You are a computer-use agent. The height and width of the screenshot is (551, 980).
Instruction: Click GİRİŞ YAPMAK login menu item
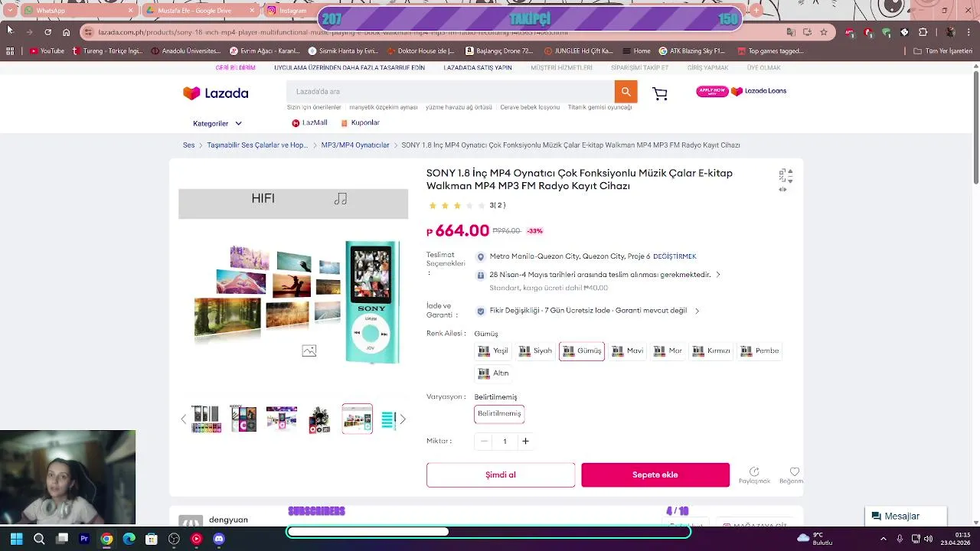coord(707,68)
